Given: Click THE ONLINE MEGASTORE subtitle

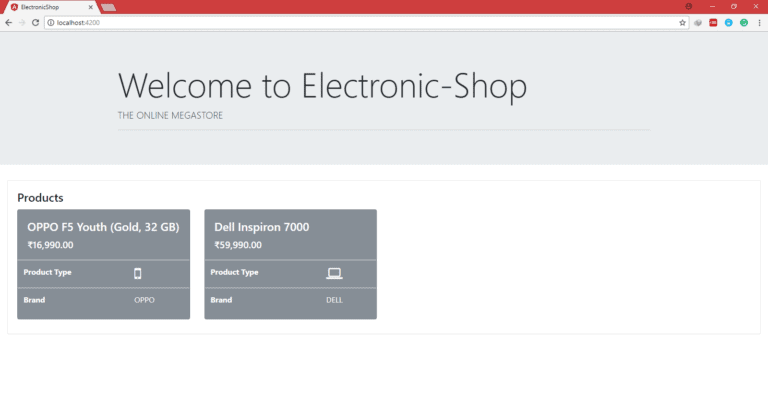Looking at the screenshot, I should (170, 115).
